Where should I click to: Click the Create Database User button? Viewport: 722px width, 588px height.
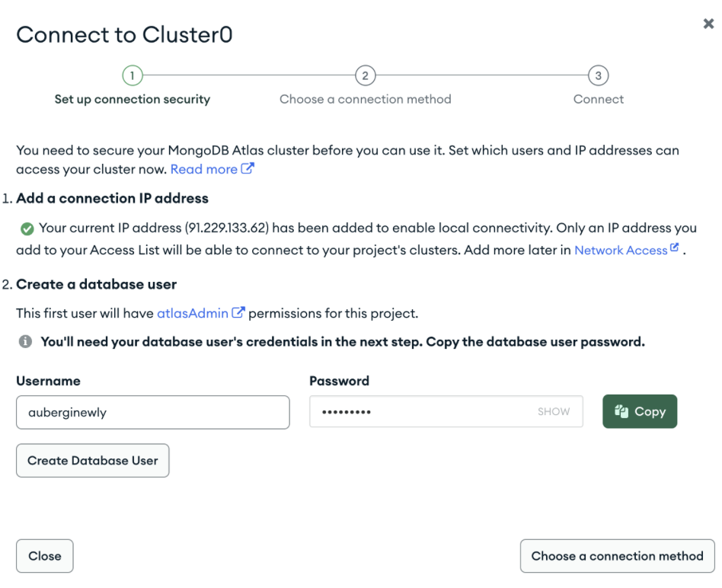(93, 461)
